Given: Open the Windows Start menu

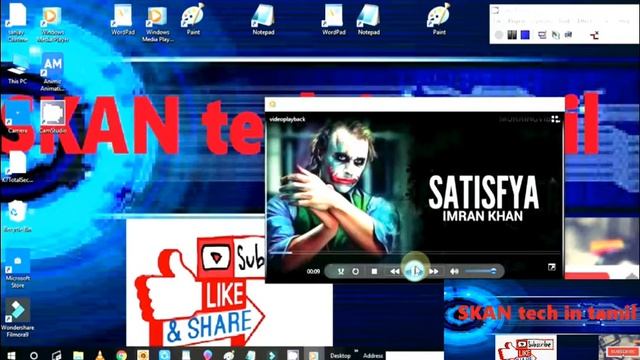Looking at the screenshot, I should 11,355.
